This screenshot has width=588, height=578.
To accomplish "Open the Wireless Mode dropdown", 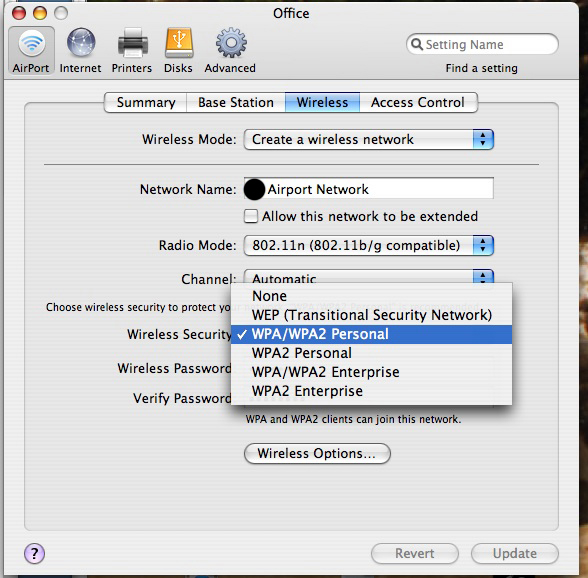I will click(x=369, y=140).
